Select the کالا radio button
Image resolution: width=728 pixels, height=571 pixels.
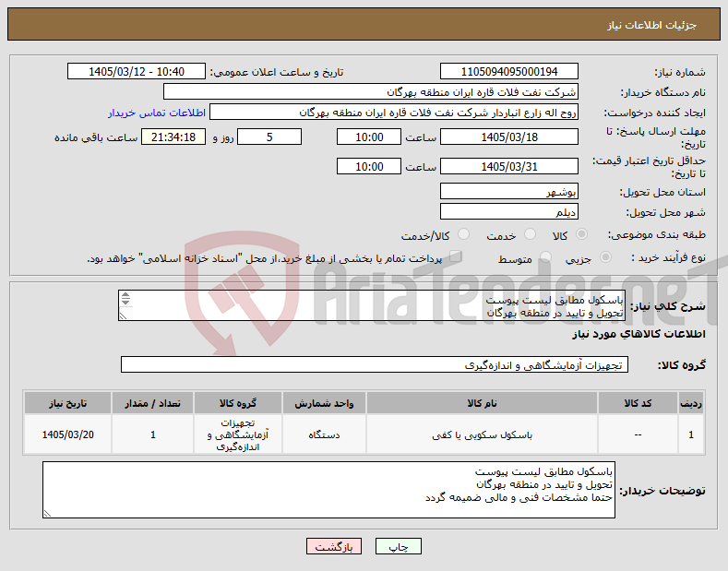(581, 234)
